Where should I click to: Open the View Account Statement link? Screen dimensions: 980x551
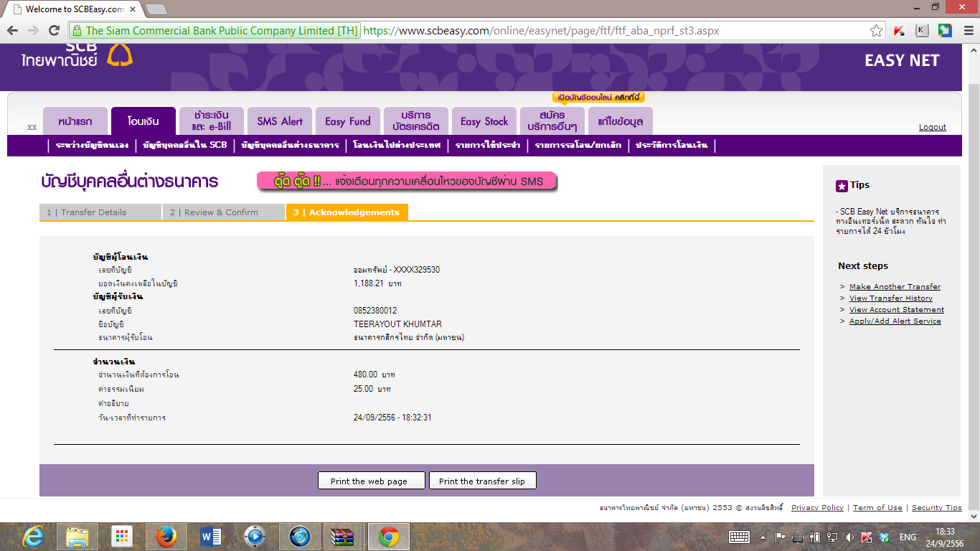pos(897,310)
